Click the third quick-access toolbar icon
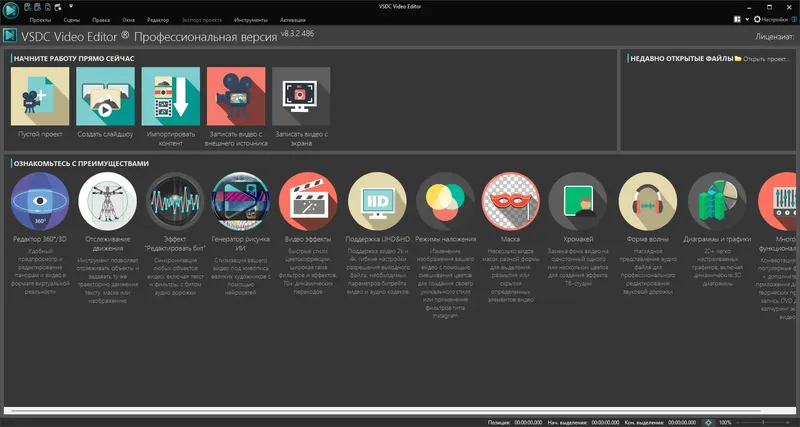 coord(48,7)
